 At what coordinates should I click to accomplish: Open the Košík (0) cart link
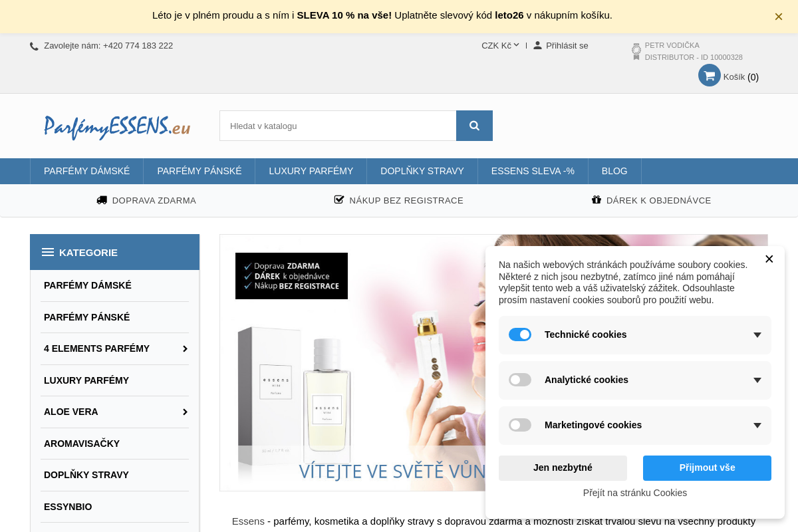741,76
